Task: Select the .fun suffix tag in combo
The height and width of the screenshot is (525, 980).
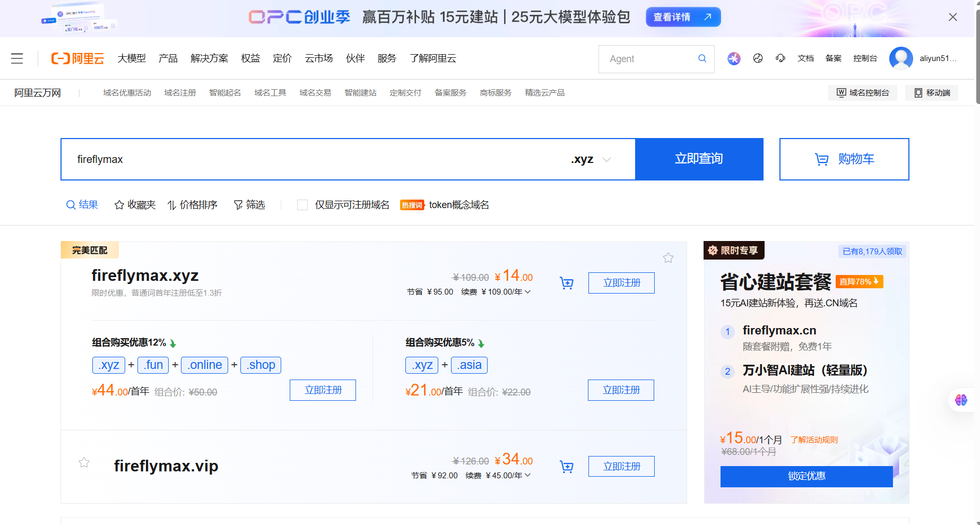Action: coord(153,365)
